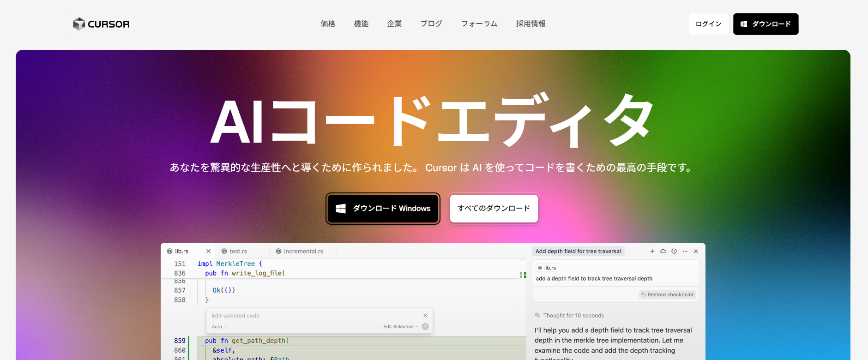Click the black ダウンロード button in header
Viewport: 868px width, 360px height.
click(766, 24)
